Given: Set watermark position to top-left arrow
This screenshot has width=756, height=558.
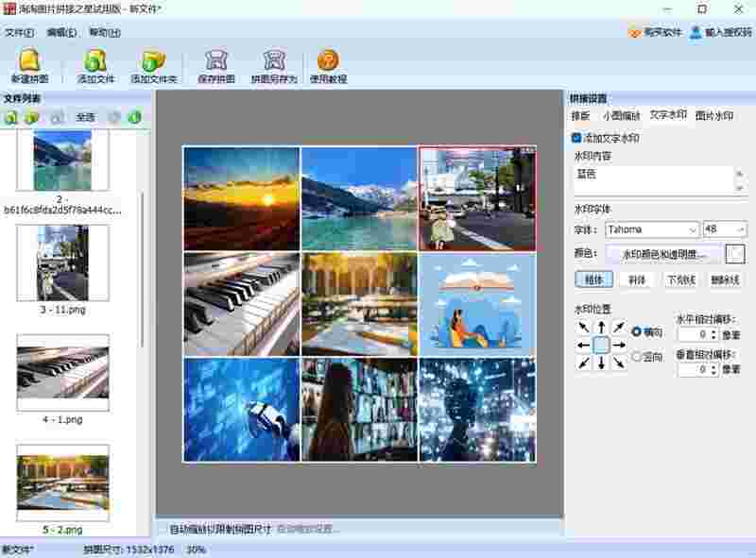Looking at the screenshot, I should click(x=583, y=328).
